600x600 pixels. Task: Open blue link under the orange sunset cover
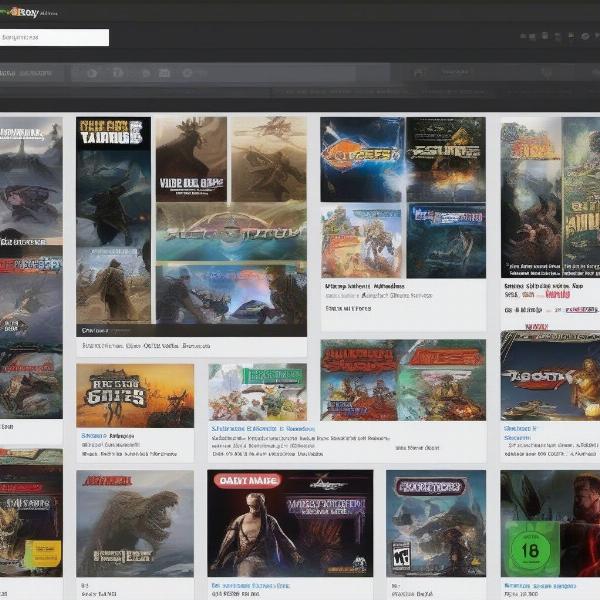coord(94,435)
